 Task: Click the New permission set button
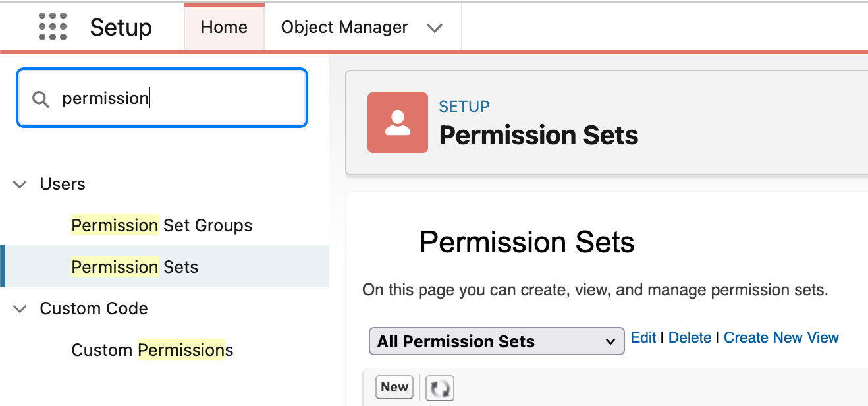[x=394, y=387]
